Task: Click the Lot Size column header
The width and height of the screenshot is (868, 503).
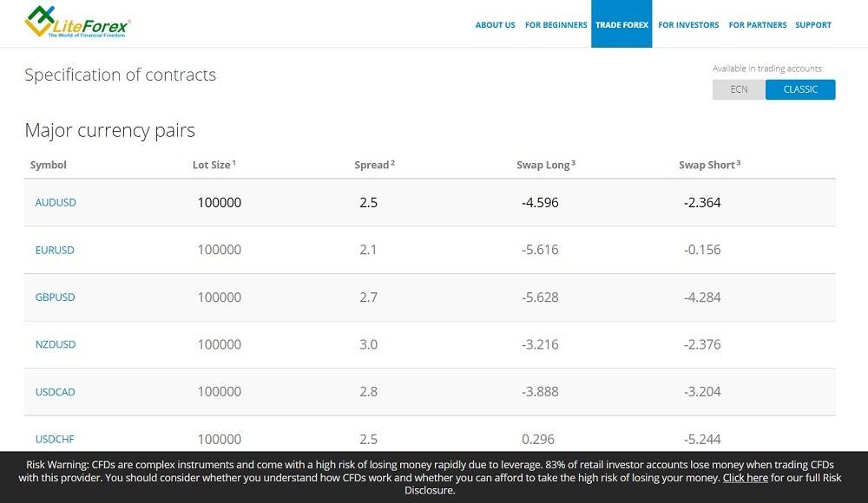Action: coord(214,165)
